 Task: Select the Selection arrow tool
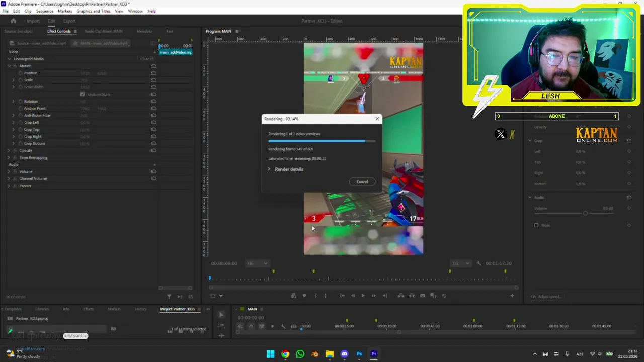(221, 315)
